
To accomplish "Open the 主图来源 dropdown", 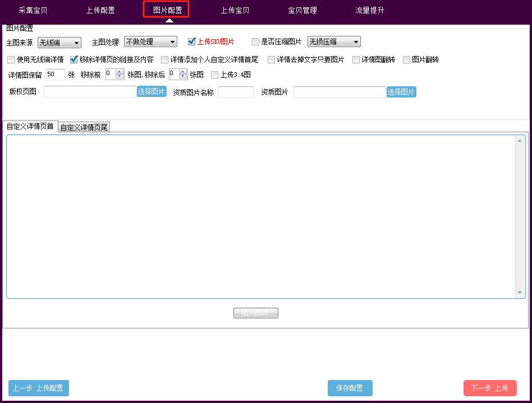I will coord(59,43).
